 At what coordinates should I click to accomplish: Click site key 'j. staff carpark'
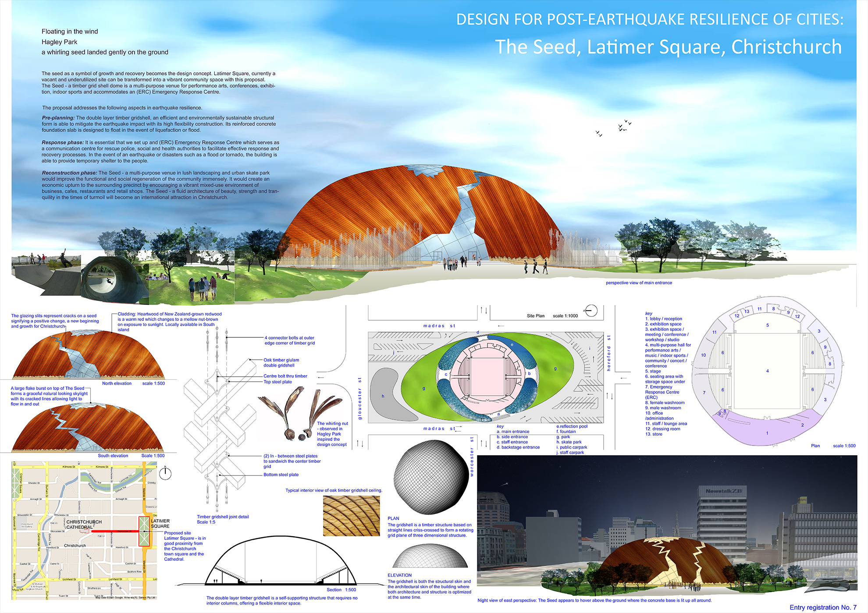(570, 453)
